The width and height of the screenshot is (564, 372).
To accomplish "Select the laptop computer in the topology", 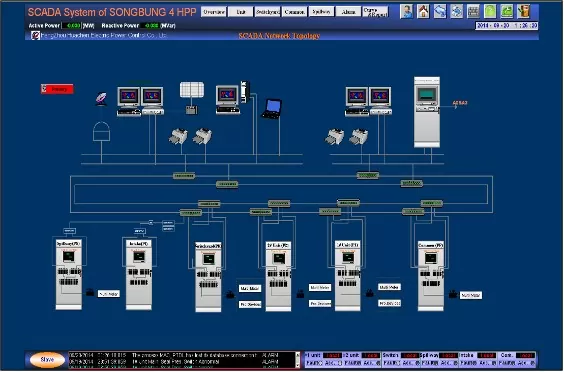I will point(272,109).
